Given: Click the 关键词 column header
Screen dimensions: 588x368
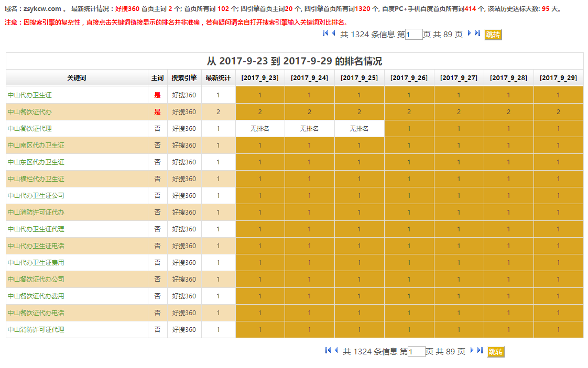Looking at the screenshot, I should 77,78.
